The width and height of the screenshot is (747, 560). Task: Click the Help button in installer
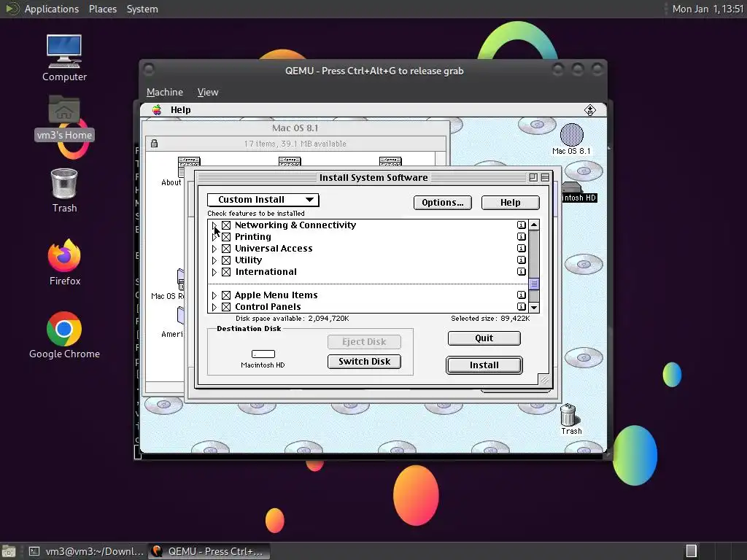click(x=510, y=203)
